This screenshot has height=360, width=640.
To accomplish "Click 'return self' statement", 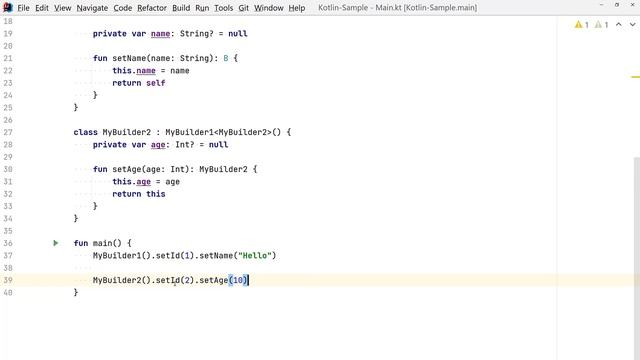I will point(139,83).
